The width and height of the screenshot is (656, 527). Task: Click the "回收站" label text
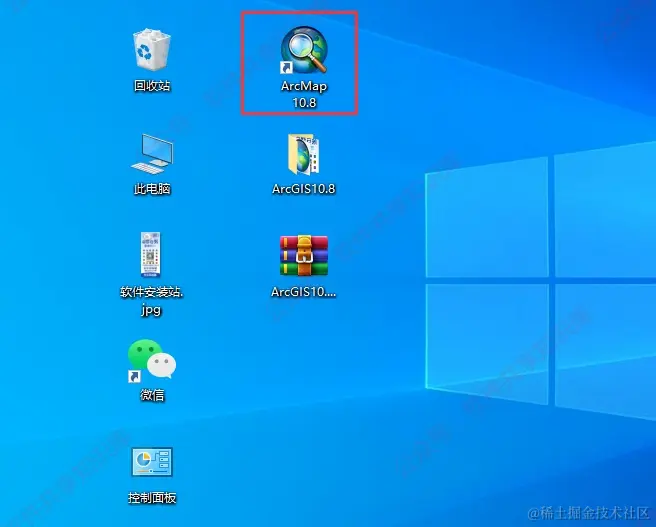click(x=152, y=86)
